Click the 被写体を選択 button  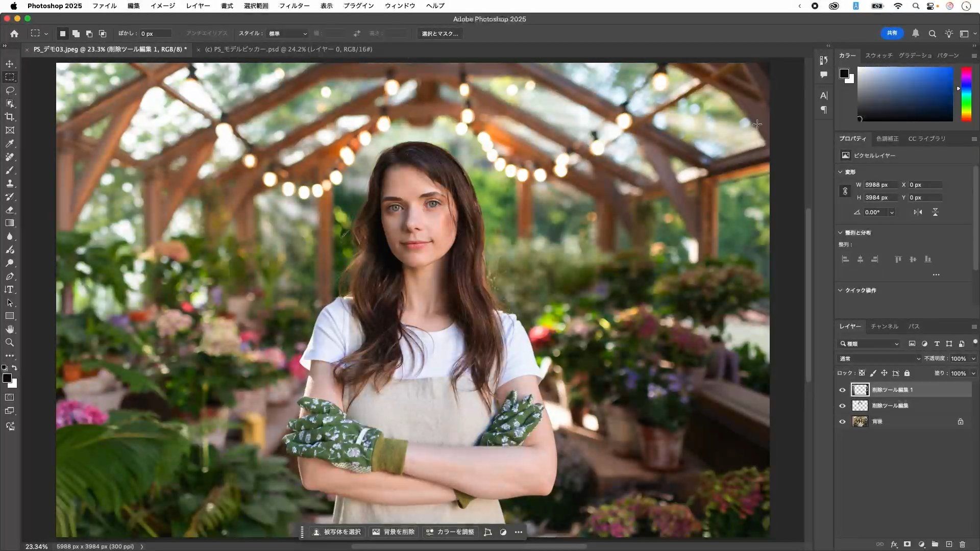(x=337, y=532)
